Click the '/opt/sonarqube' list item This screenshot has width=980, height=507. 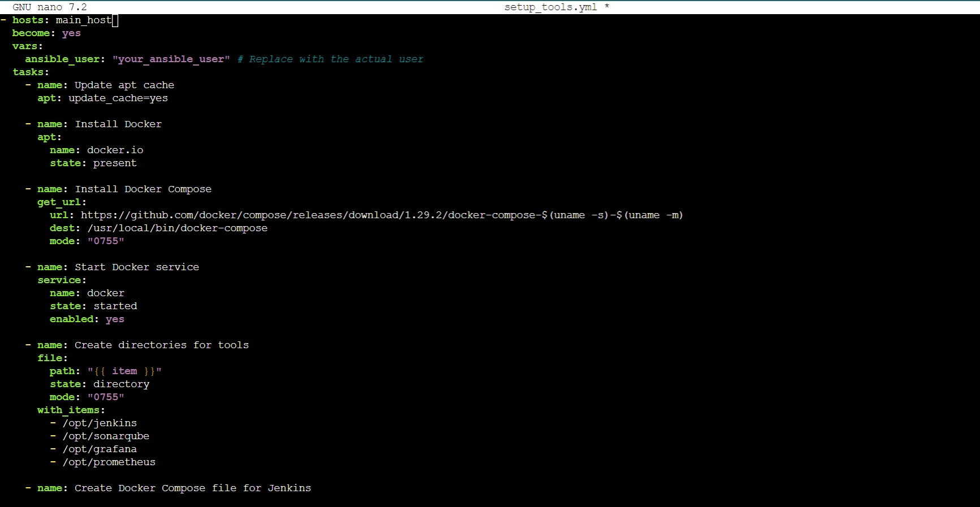pyautogui.click(x=106, y=436)
